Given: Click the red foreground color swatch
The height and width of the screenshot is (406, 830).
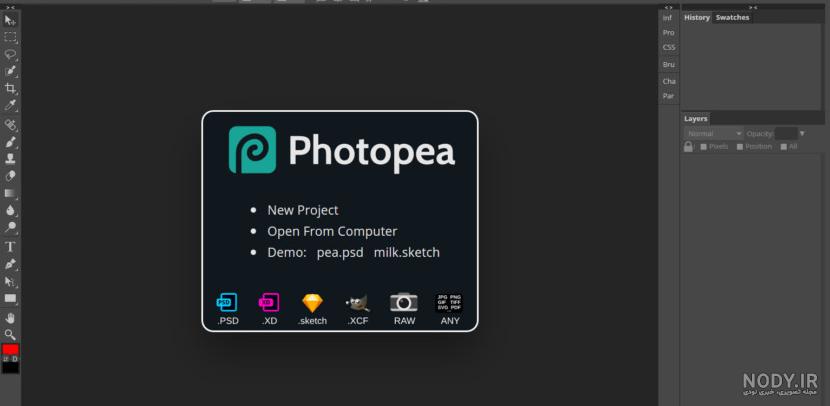Looking at the screenshot, I should [x=10, y=349].
